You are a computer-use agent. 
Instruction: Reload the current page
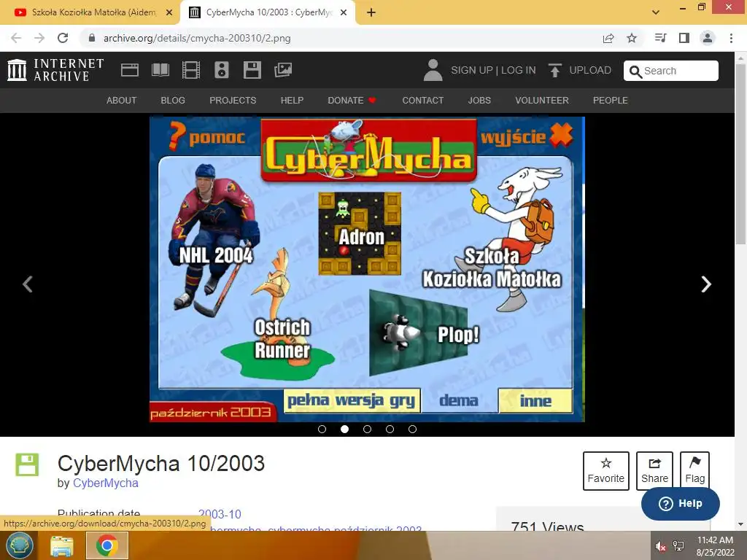[x=63, y=38]
